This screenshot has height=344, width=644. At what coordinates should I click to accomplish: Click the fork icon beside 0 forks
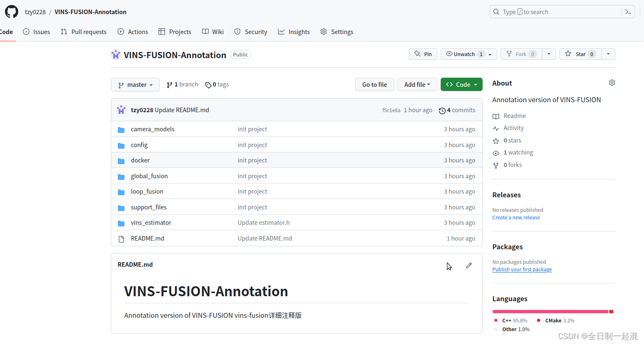pos(496,165)
